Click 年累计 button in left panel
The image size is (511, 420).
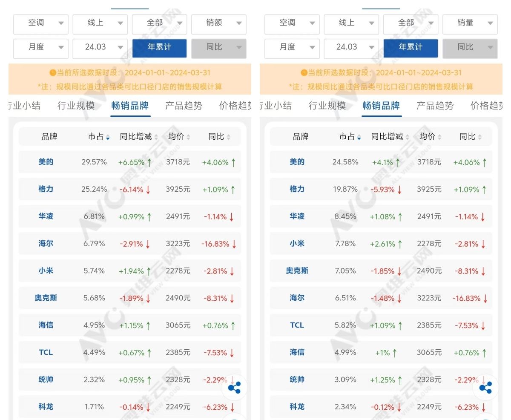159,48
